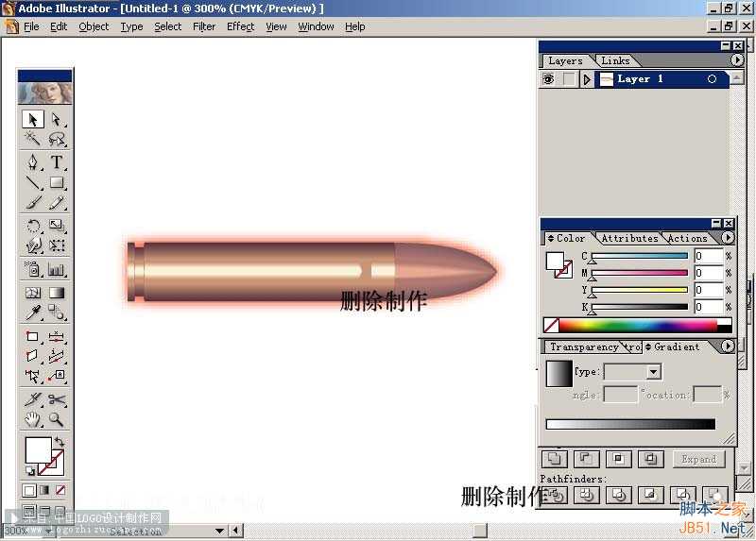Click Intersect shape areas button
Screen dimensions: 756x541
619,459
